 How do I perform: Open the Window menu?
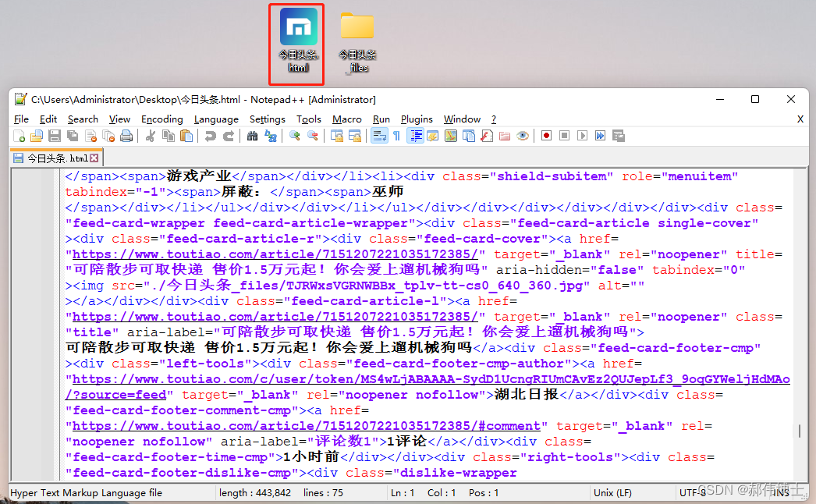462,119
